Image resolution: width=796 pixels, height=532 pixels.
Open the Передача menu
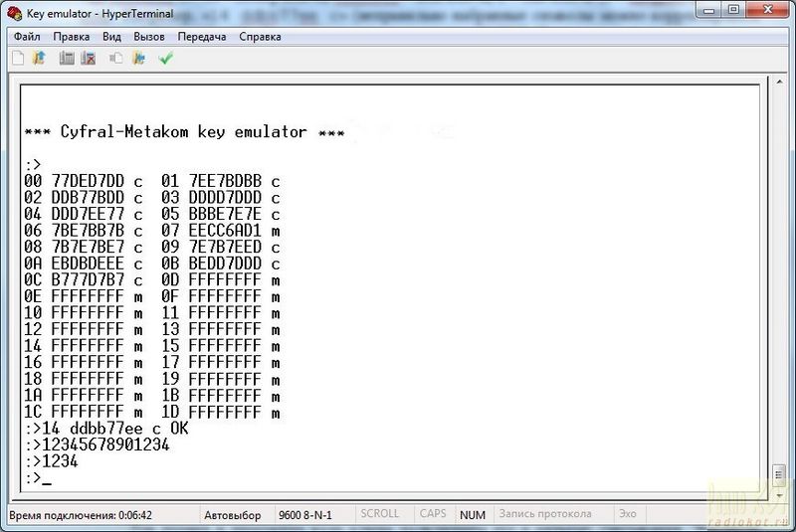tap(202, 37)
